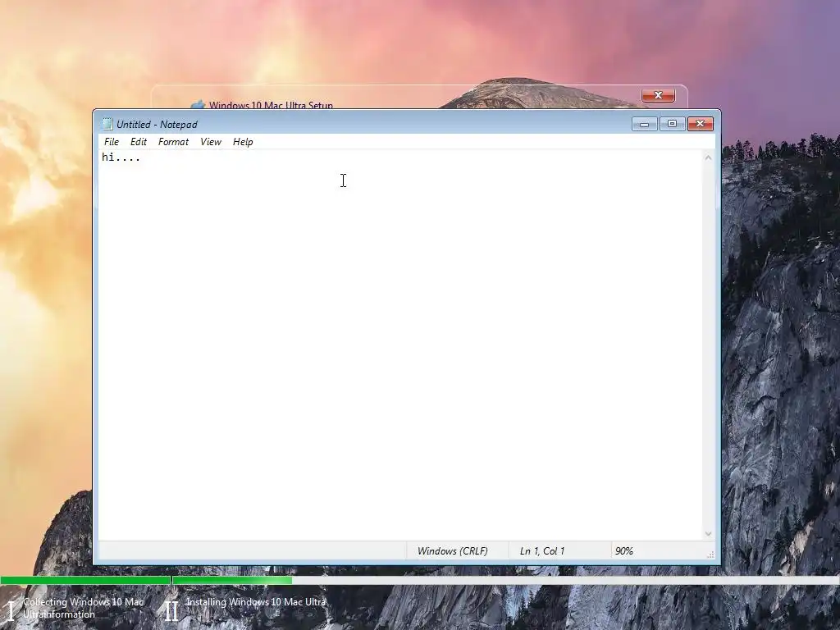Open the View menu in Notepad
840x630 pixels.
click(x=211, y=142)
